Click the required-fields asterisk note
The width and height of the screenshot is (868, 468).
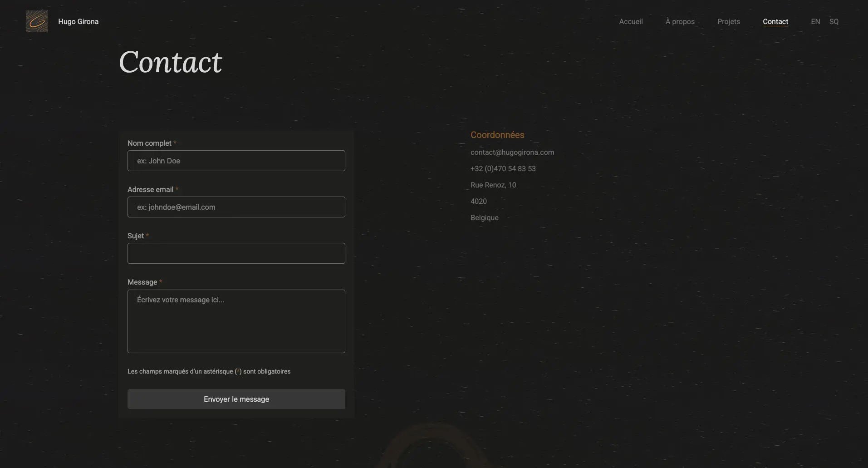pyautogui.click(x=209, y=371)
